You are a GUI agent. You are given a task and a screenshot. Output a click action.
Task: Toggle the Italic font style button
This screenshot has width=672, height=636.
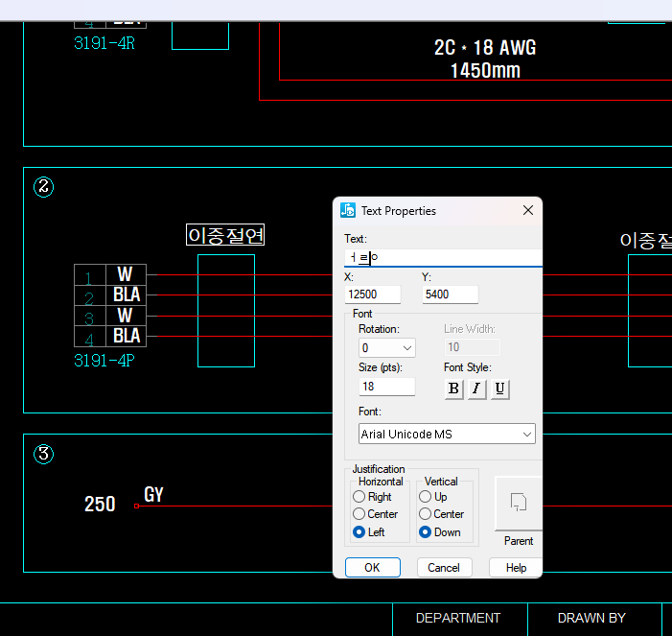(476, 389)
